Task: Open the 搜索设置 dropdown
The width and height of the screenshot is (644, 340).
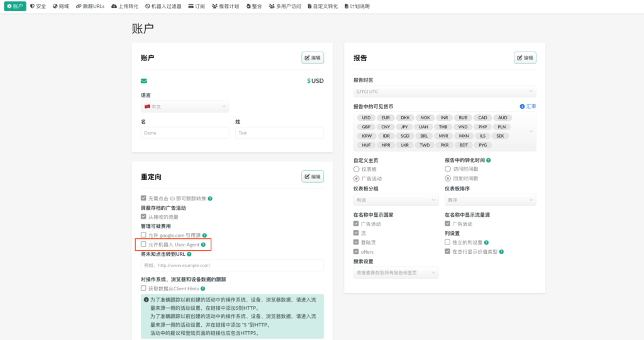Action: pyautogui.click(x=396, y=273)
